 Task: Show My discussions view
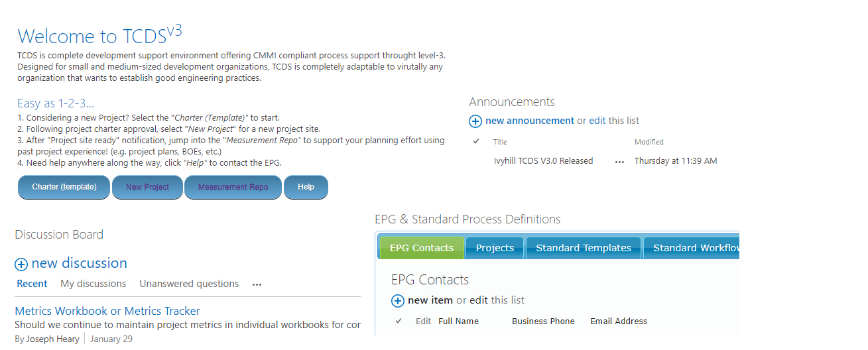pyautogui.click(x=93, y=284)
